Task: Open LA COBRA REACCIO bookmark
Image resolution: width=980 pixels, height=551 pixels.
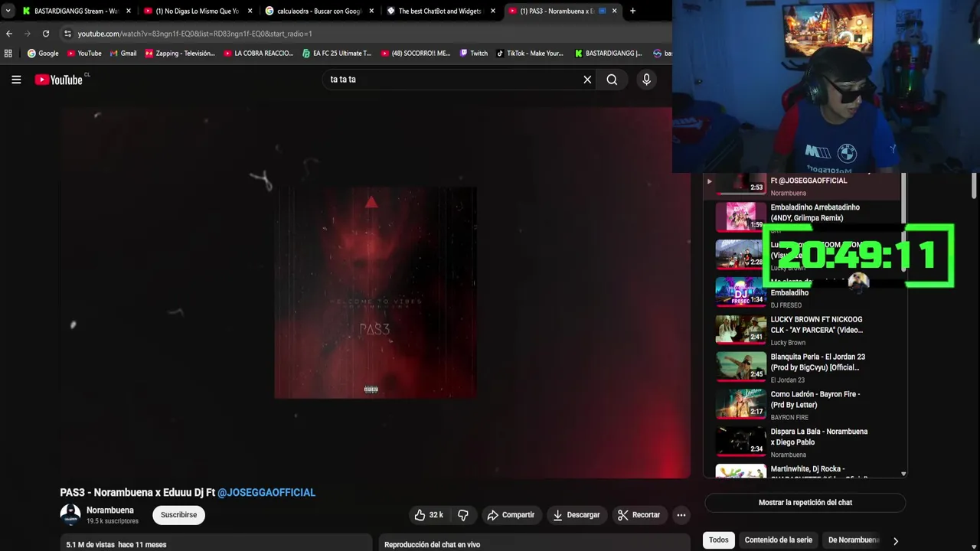Action: 258,54
